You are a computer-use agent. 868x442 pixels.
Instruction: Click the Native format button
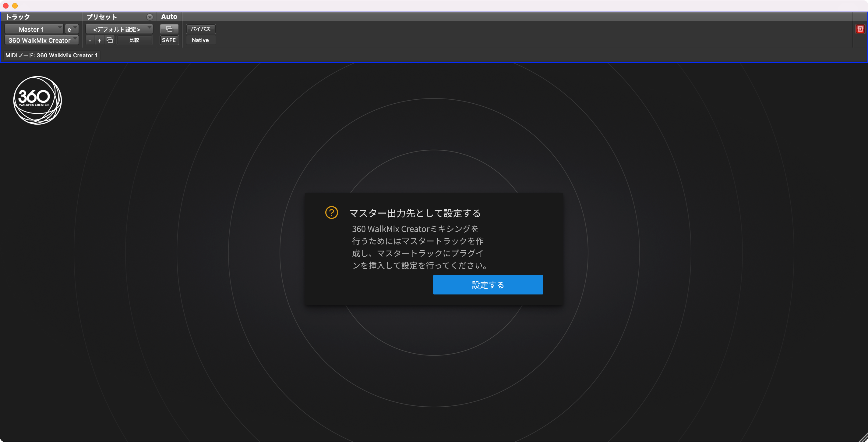[200, 40]
